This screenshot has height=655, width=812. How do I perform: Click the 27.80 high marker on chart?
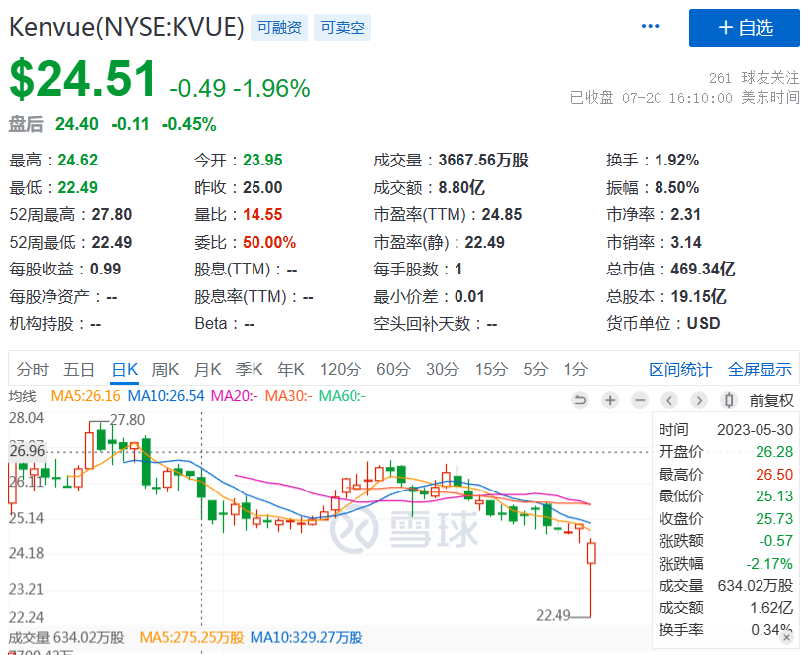[x=127, y=420]
